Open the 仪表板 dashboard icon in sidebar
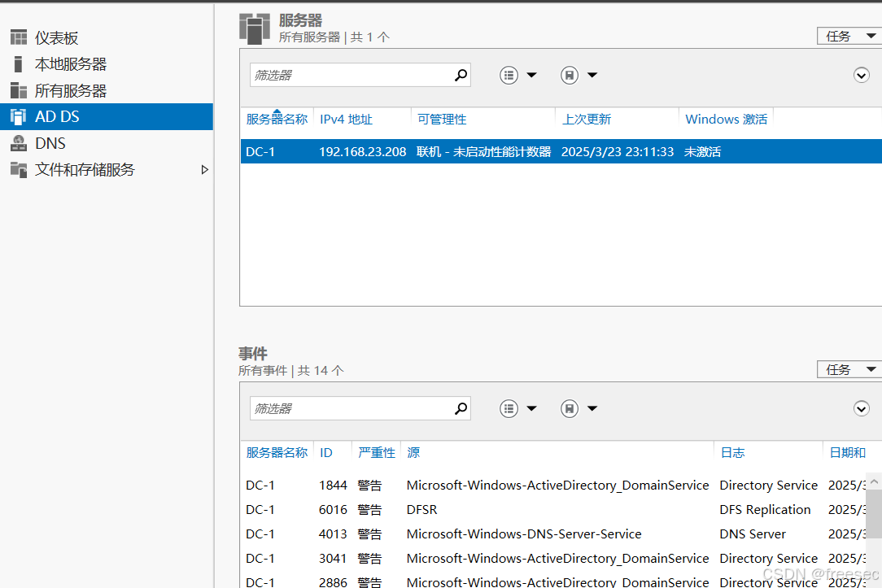The width and height of the screenshot is (882, 588). click(19, 37)
